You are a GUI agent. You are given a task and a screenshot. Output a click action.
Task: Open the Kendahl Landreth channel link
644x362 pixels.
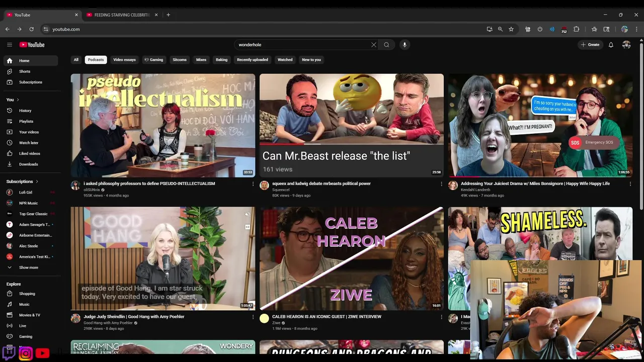point(475,190)
